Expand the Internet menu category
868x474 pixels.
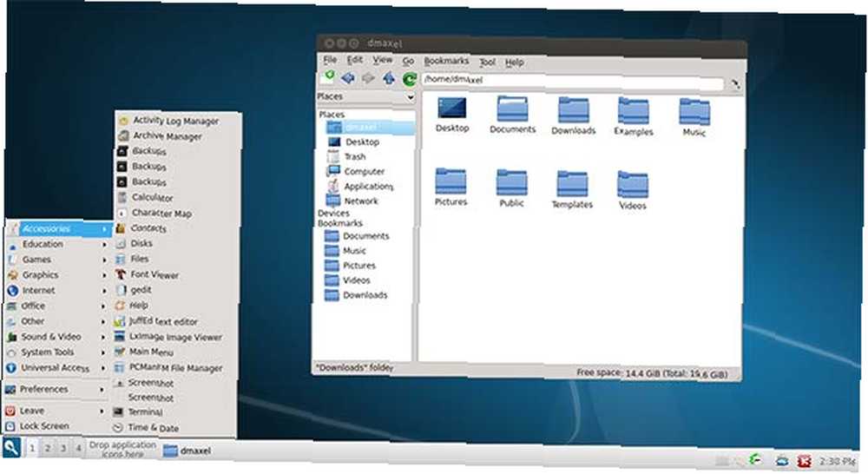click(56, 290)
